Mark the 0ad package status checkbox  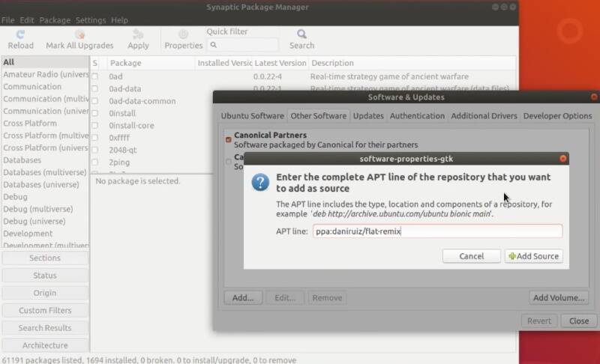point(95,76)
